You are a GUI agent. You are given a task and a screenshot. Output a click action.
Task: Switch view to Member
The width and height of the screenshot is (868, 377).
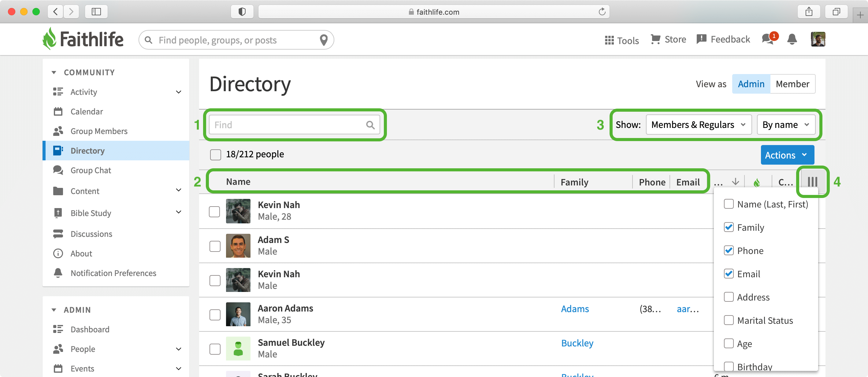(x=792, y=84)
